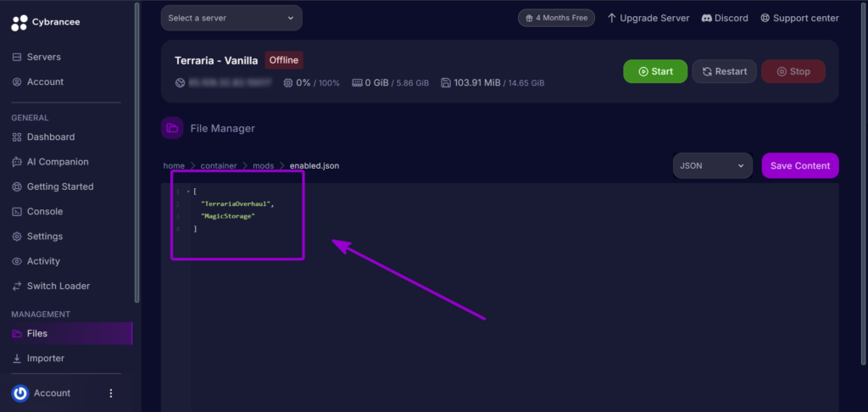Open Switch Loader from the sidebar
Screen dimensions: 868x412
(x=58, y=287)
